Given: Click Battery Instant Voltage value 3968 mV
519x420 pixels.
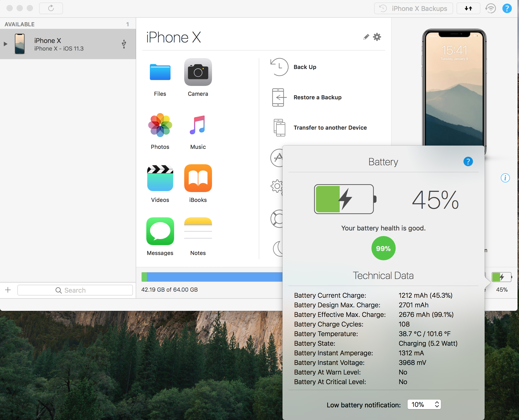Looking at the screenshot, I should [x=412, y=362].
